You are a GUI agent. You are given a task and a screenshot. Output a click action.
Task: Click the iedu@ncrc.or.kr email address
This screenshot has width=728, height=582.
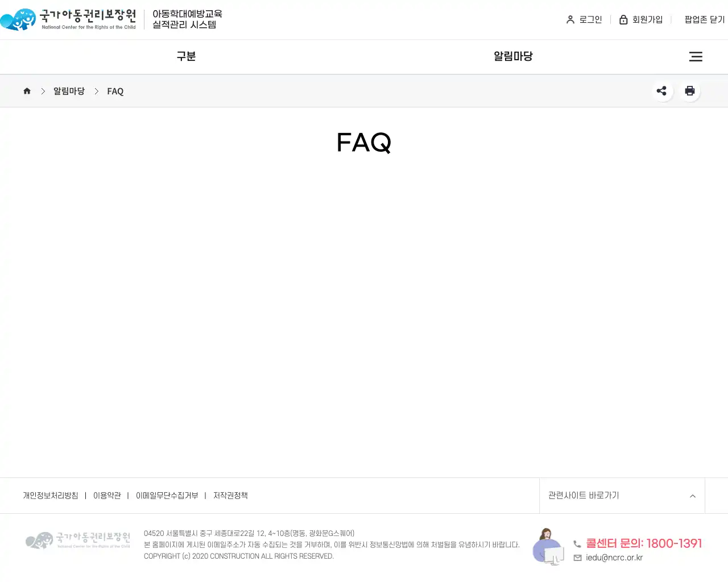614,558
